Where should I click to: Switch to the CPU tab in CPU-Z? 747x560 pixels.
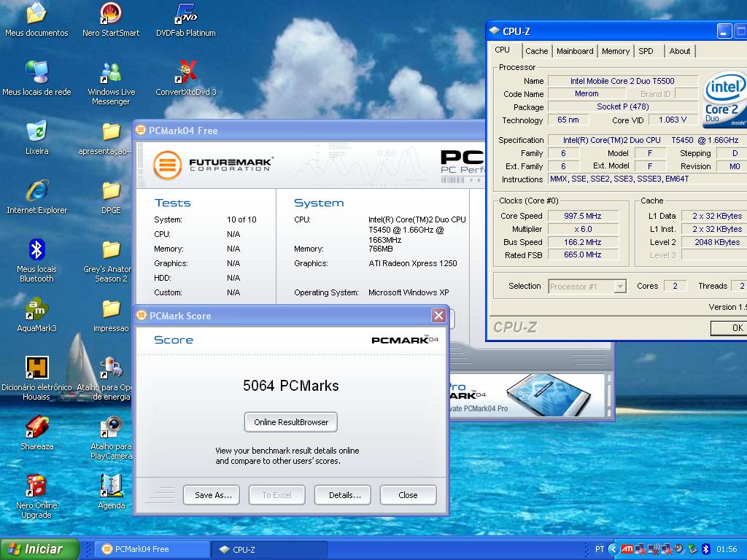click(502, 50)
